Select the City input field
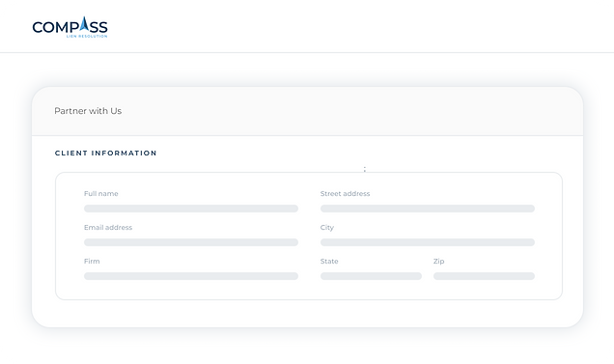Screen dimensions: 614x364 pyautogui.click(x=428, y=242)
